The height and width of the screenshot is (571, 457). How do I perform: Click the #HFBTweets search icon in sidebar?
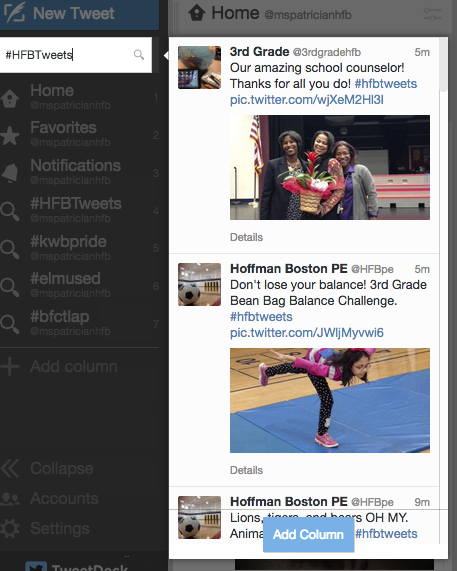[x=10, y=211]
